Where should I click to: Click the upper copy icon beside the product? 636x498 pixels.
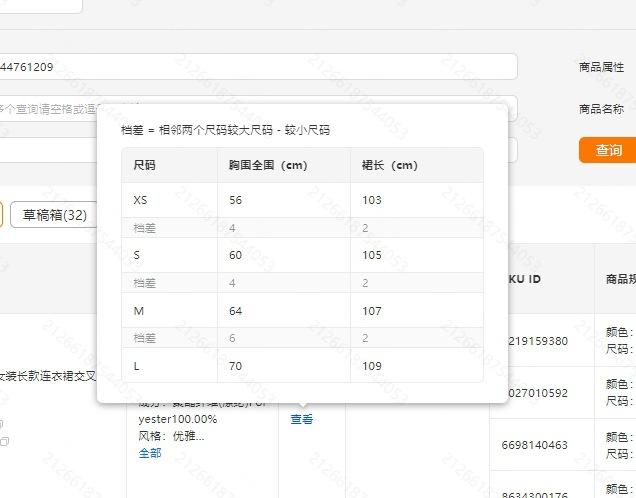[3, 423]
